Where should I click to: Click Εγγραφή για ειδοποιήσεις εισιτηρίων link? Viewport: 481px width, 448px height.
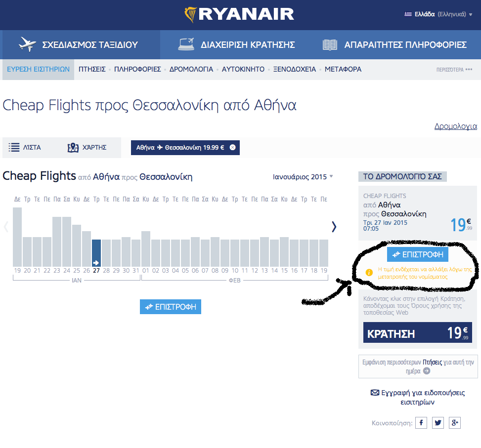pyautogui.click(x=418, y=398)
